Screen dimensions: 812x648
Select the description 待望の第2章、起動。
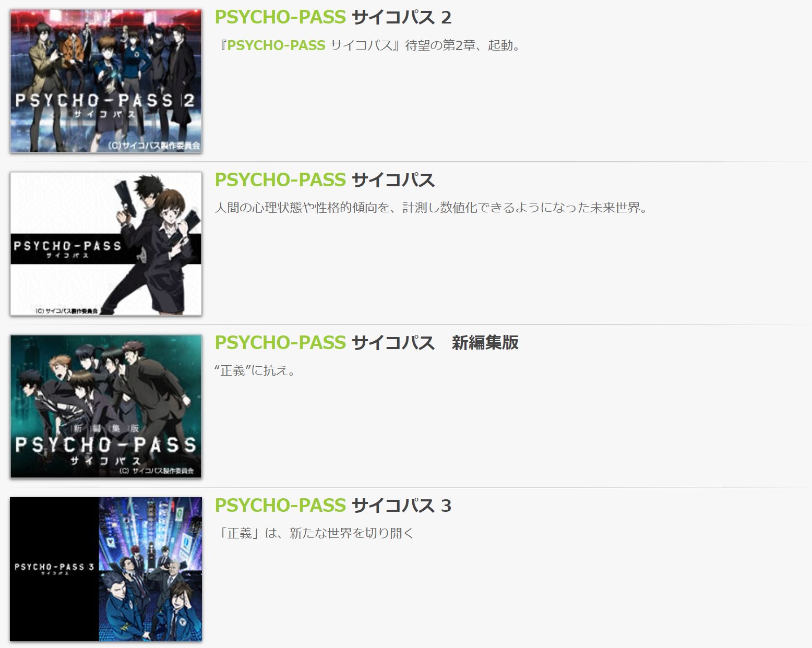(370, 45)
